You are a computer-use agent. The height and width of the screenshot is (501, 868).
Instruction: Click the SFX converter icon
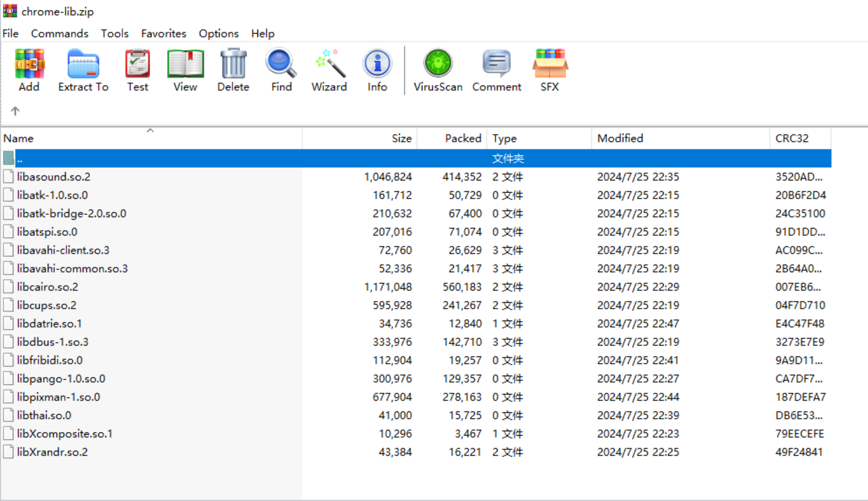pos(549,70)
